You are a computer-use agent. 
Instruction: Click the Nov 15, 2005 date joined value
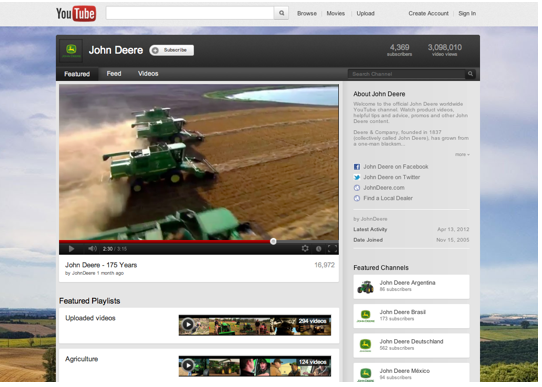(453, 240)
